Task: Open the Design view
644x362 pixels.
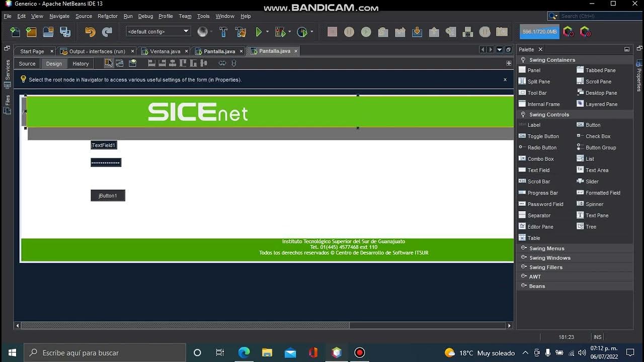Action: [54, 64]
